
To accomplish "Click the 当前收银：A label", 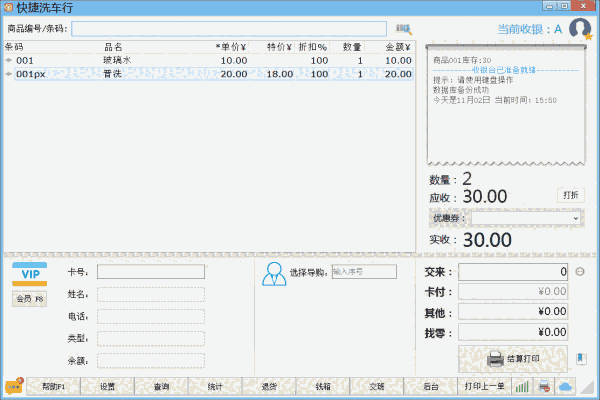I will 530,29.
